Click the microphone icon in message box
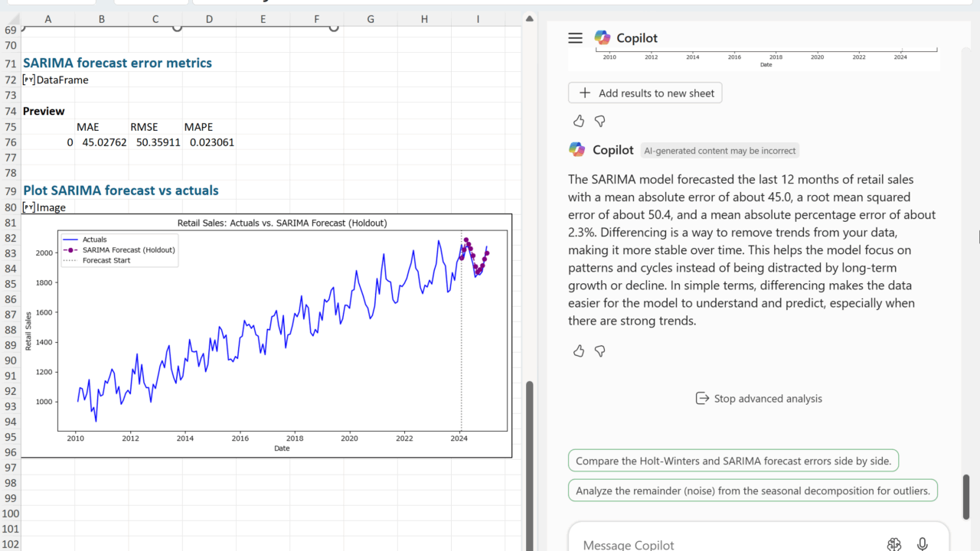 click(922, 544)
